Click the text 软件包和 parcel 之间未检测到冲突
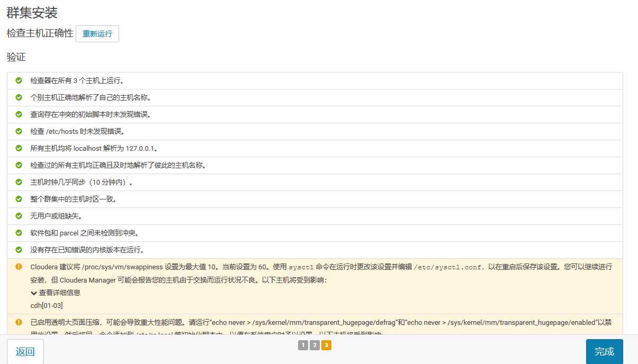This screenshot has width=638, height=364. coord(85,233)
